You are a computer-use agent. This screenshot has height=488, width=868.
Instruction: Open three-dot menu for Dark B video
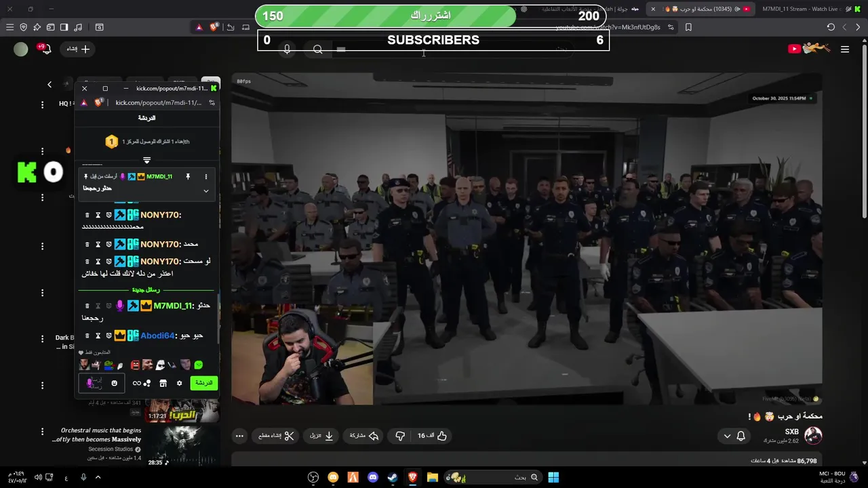click(42, 338)
